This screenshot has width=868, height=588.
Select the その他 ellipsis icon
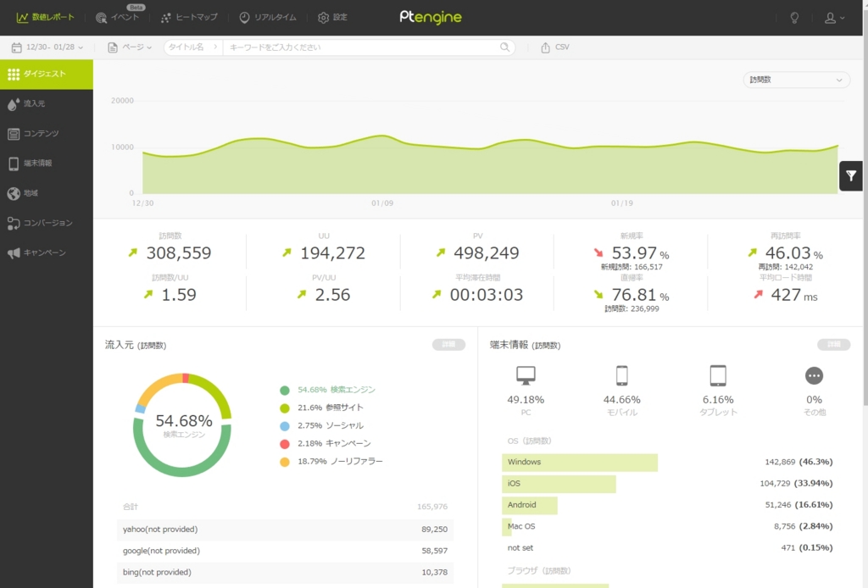point(814,375)
